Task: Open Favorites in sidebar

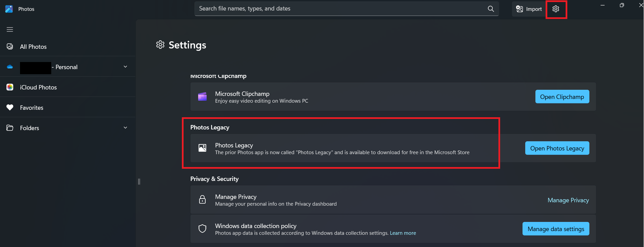Action: (x=68, y=108)
